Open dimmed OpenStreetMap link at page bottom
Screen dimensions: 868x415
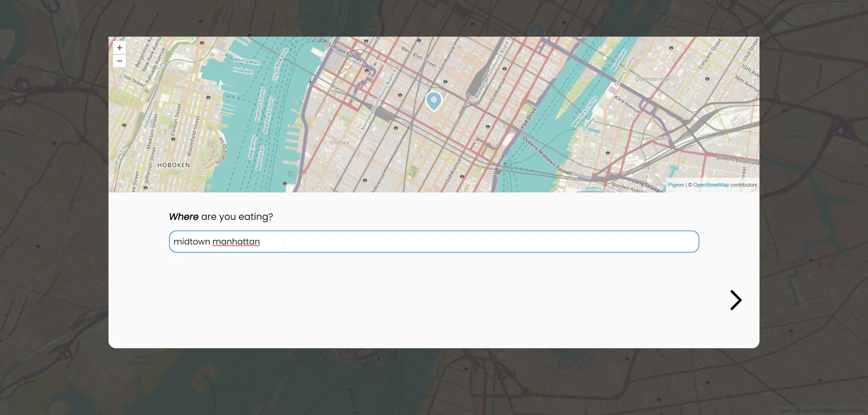pos(819,411)
